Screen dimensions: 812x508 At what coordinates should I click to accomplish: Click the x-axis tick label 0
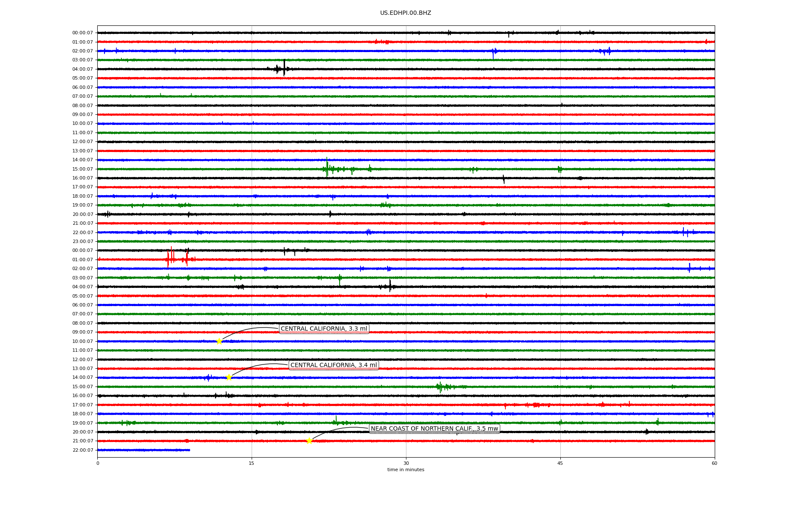click(x=98, y=463)
